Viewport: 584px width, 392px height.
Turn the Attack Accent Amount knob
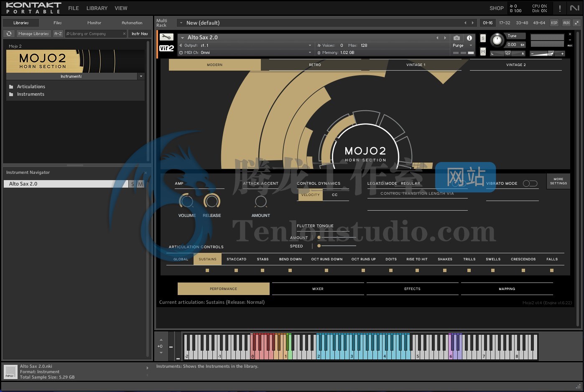point(261,202)
